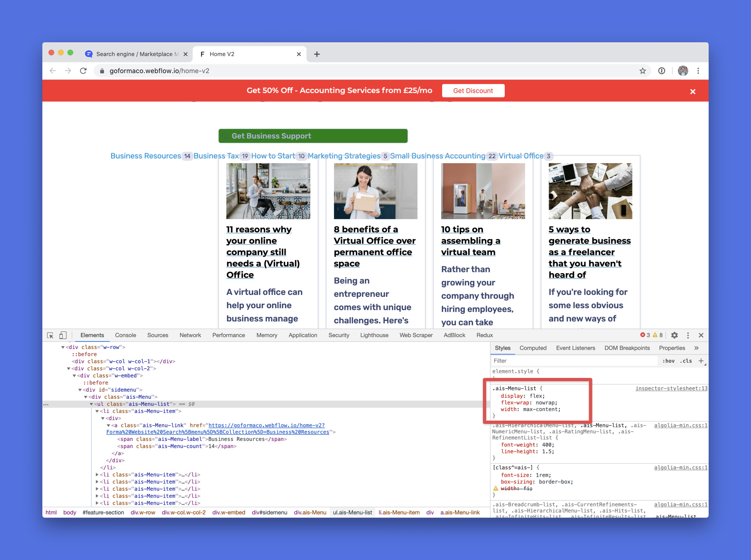751x560 pixels.
Task: Select li.ais-Menu-item in the breadcrumb bar
Action: 399,513
